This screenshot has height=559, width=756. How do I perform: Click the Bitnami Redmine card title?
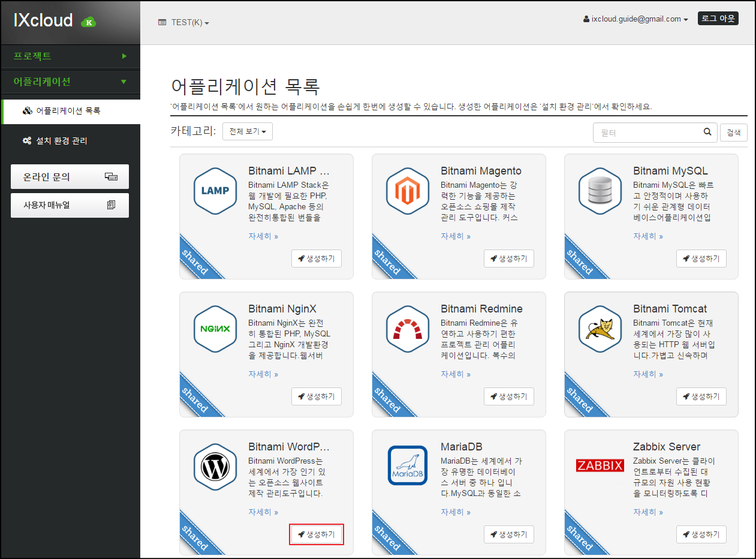(481, 309)
